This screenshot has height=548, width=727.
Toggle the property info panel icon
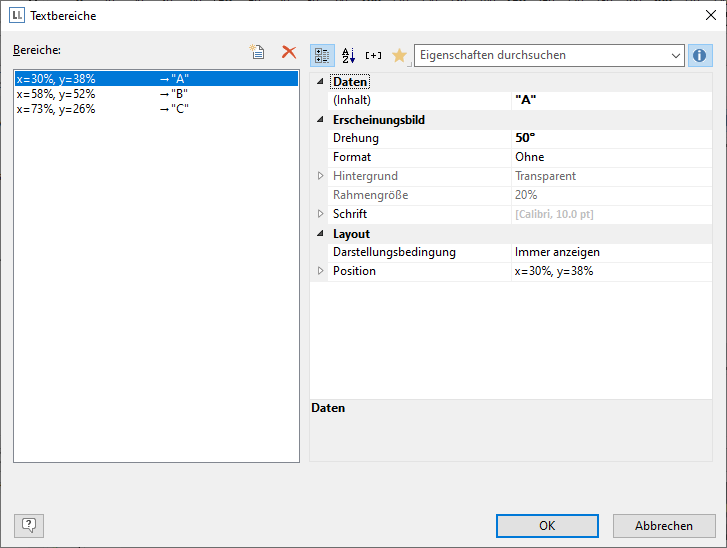click(700, 56)
